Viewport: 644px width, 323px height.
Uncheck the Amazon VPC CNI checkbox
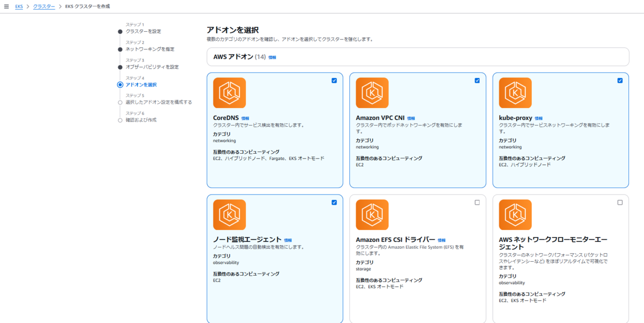pyautogui.click(x=477, y=81)
